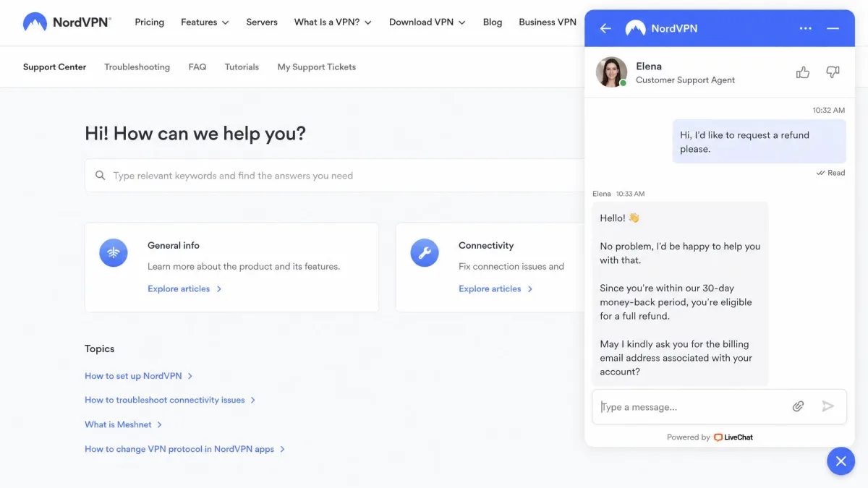868x488 pixels.
Task: Open Explore articles under General info
Action: tap(184, 289)
